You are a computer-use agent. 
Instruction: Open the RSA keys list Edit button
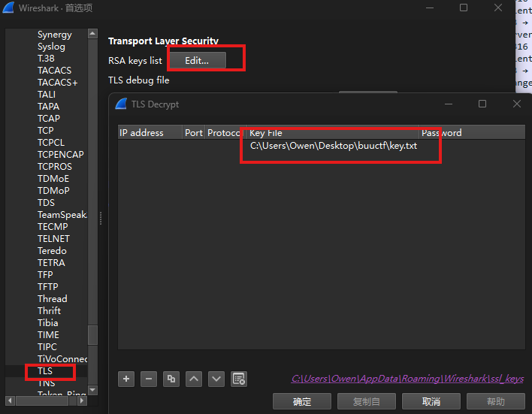(x=198, y=60)
